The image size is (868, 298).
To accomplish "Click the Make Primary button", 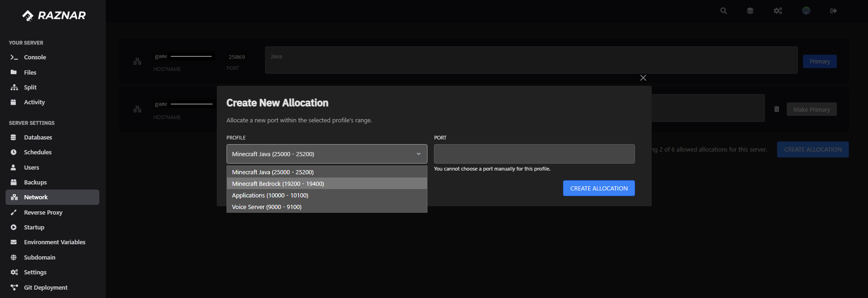I will (811, 109).
